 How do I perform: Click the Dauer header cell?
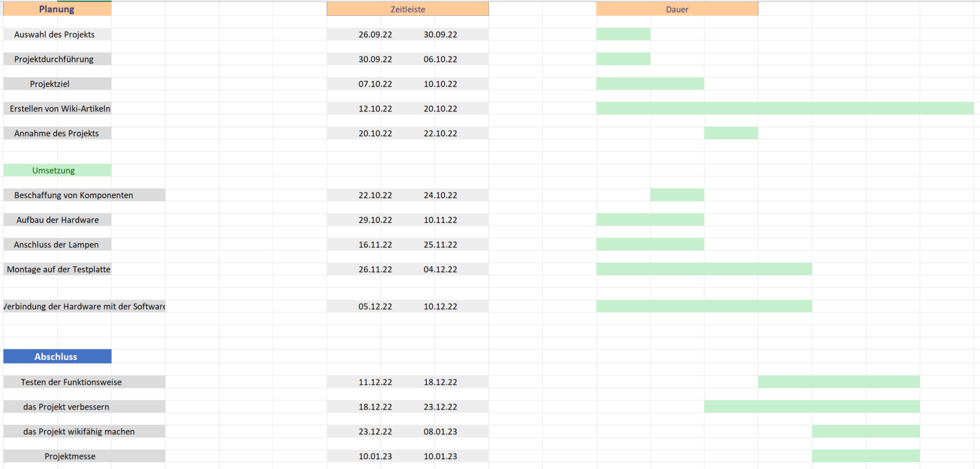tap(677, 9)
